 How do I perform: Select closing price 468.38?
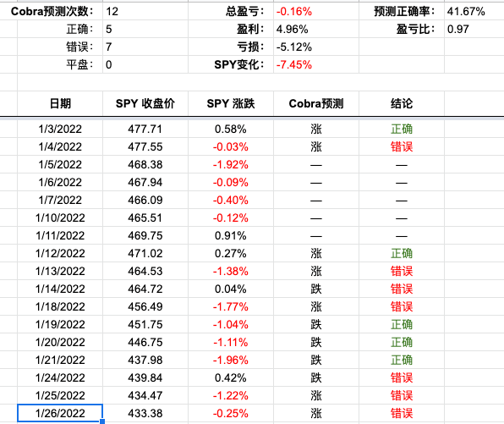145,164
